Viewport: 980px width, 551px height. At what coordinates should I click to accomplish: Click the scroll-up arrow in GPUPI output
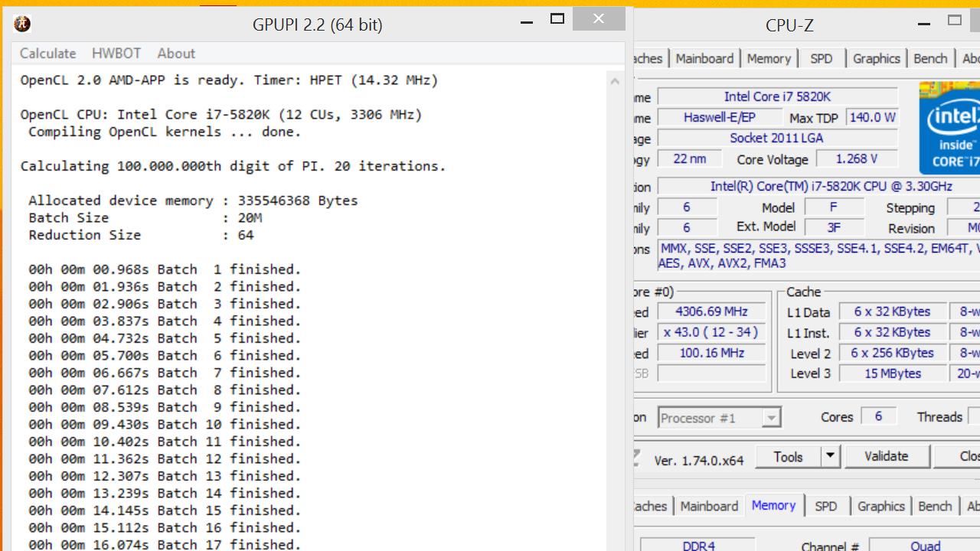tap(615, 81)
